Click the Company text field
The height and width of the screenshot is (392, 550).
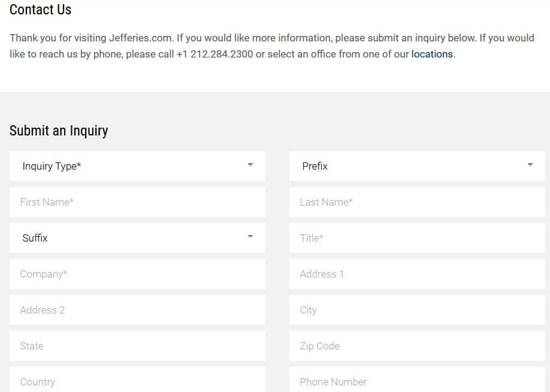point(137,274)
